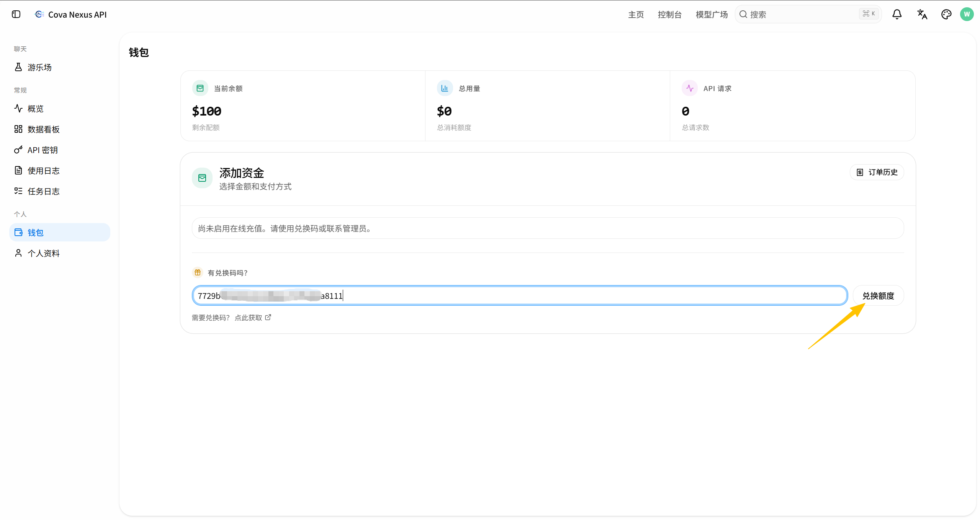Click the 尚未启用在线充值 notice
The image size is (980, 520).
coord(548,228)
